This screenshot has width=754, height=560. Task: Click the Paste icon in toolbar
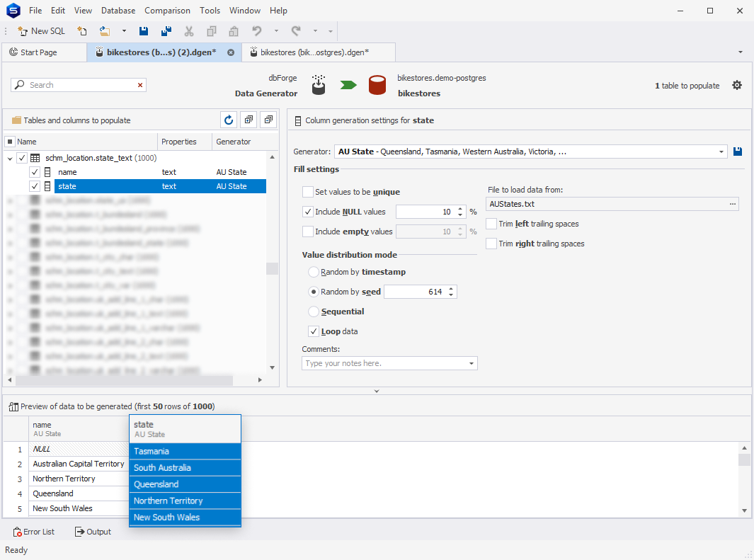pyautogui.click(x=234, y=31)
